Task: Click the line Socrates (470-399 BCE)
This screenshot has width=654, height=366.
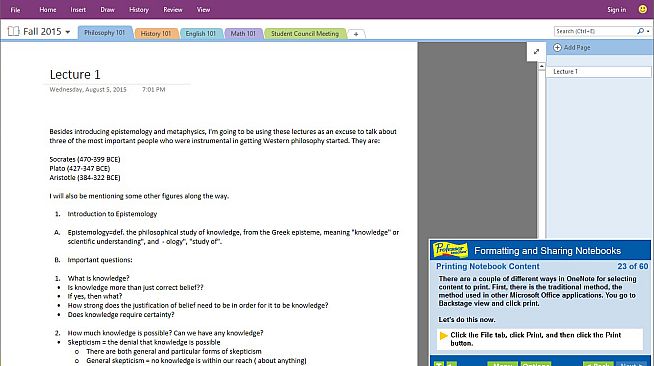Action: [85, 159]
